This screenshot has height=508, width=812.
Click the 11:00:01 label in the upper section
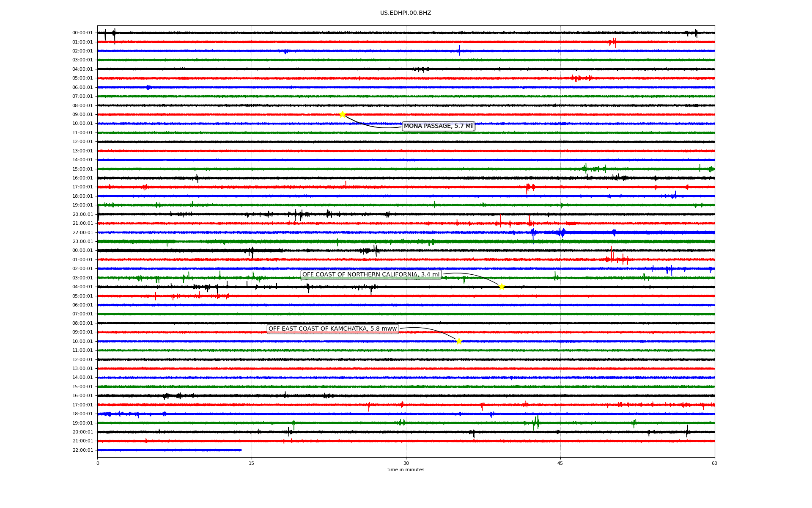pos(82,133)
